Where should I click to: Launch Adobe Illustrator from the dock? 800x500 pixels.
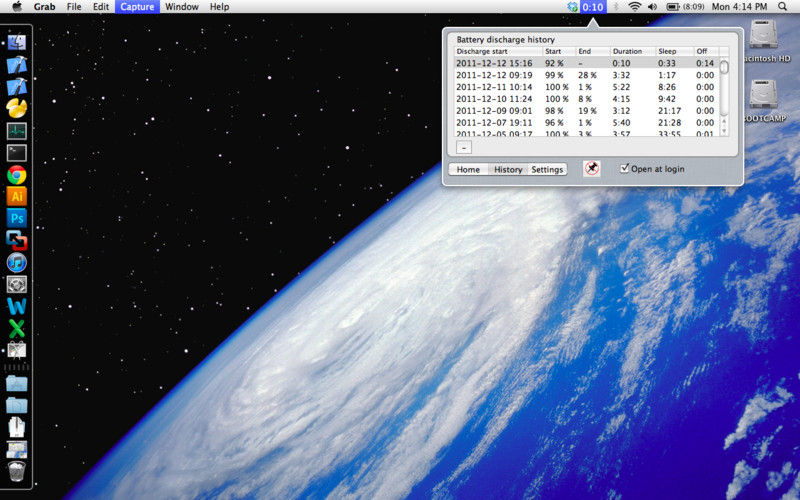17,196
